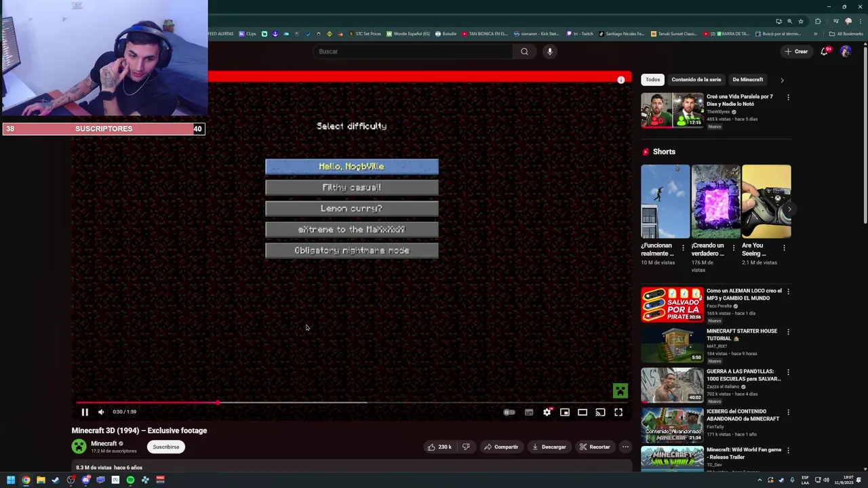Toggle the autoplay switch in player

point(509,412)
